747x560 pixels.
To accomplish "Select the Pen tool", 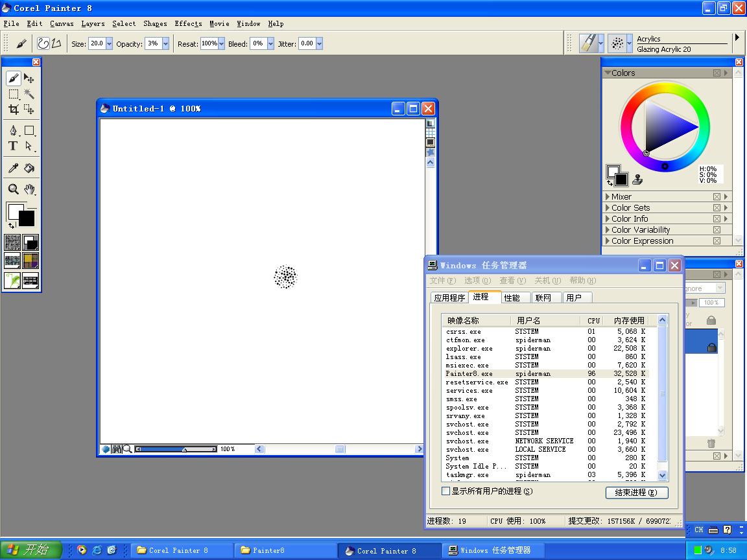I will pyautogui.click(x=14, y=130).
